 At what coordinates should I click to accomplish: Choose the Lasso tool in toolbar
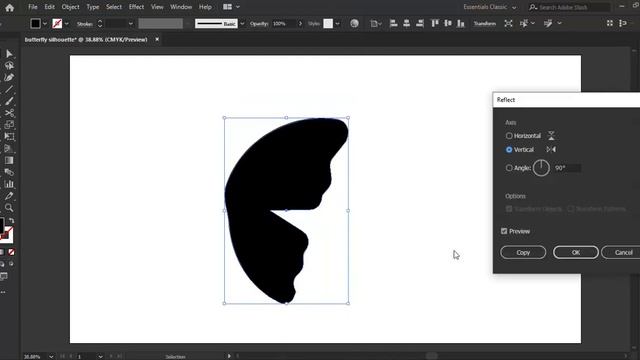pyautogui.click(x=9, y=65)
